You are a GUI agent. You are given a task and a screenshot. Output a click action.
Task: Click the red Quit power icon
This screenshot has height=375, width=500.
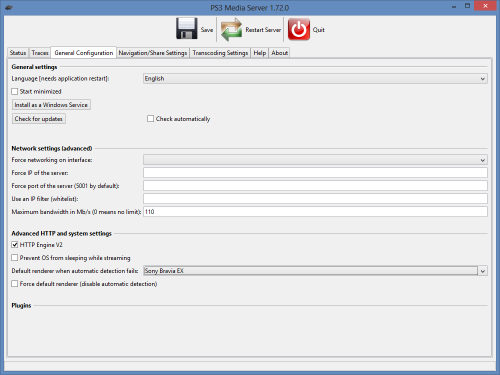point(299,29)
